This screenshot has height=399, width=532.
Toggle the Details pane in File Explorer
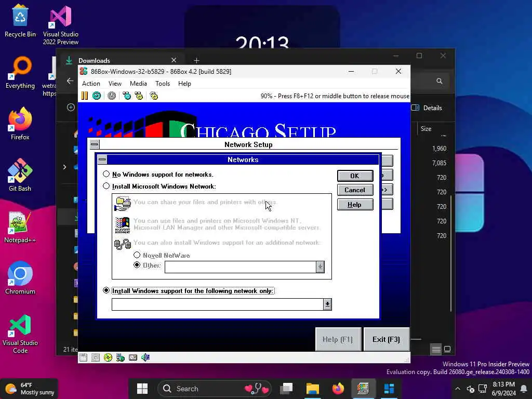427,108
